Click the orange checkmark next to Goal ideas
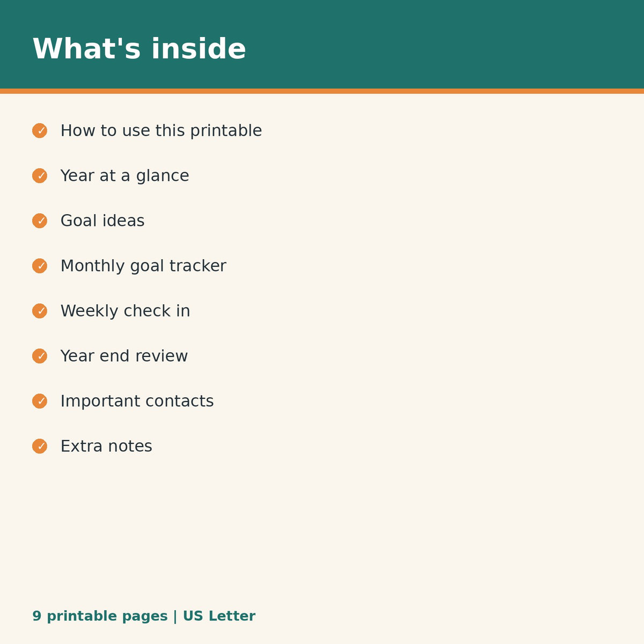644x644 pixels. coord(40,221)
